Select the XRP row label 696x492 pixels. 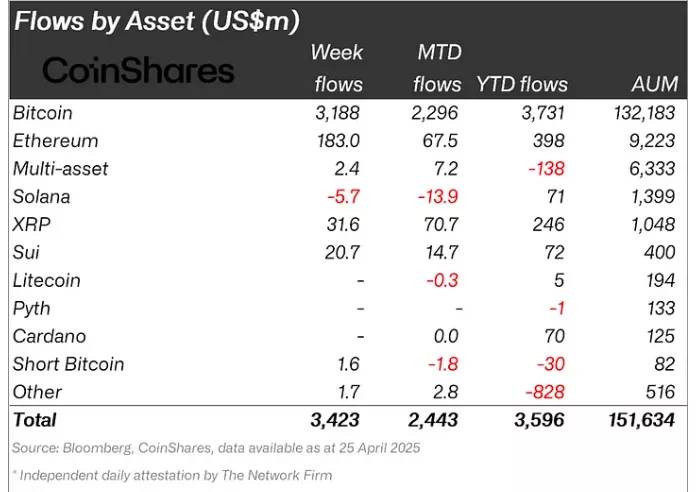click(x=31, y=224)
